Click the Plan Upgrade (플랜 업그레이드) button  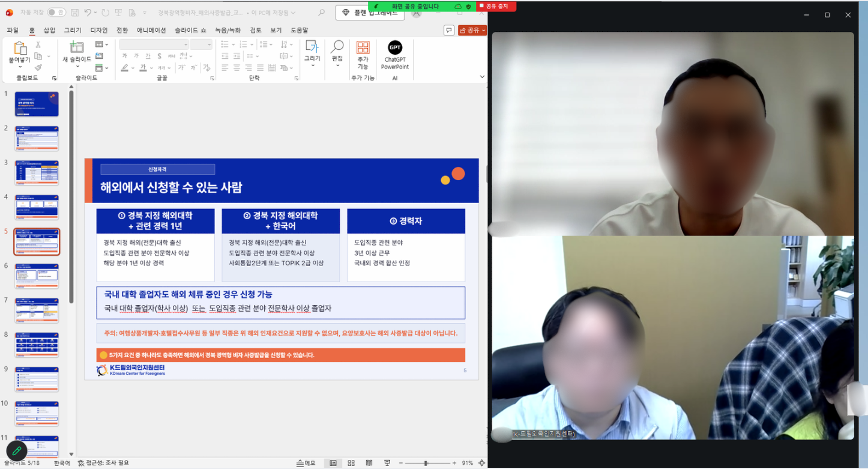370,12
